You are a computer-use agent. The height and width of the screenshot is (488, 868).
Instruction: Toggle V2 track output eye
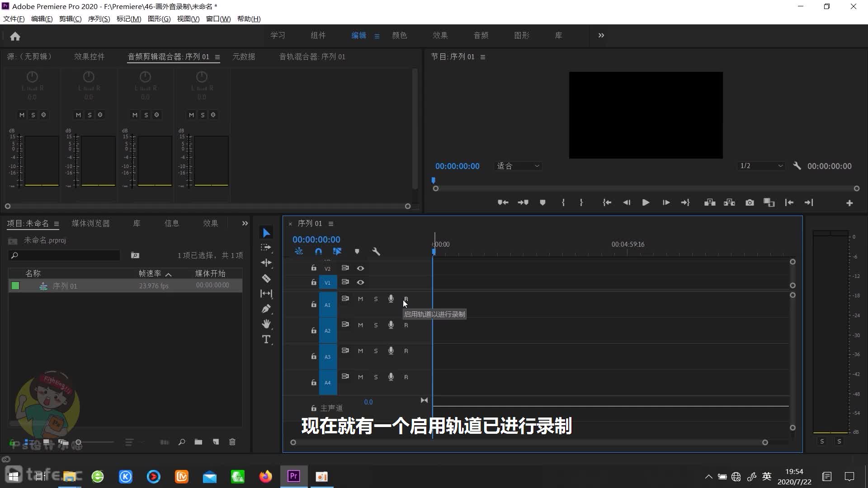click(360, 268)
